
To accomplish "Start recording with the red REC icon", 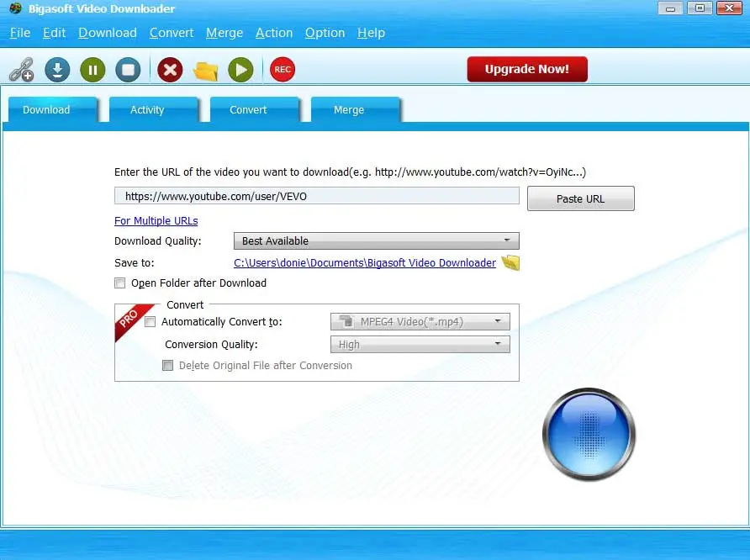I will (283, 70).
